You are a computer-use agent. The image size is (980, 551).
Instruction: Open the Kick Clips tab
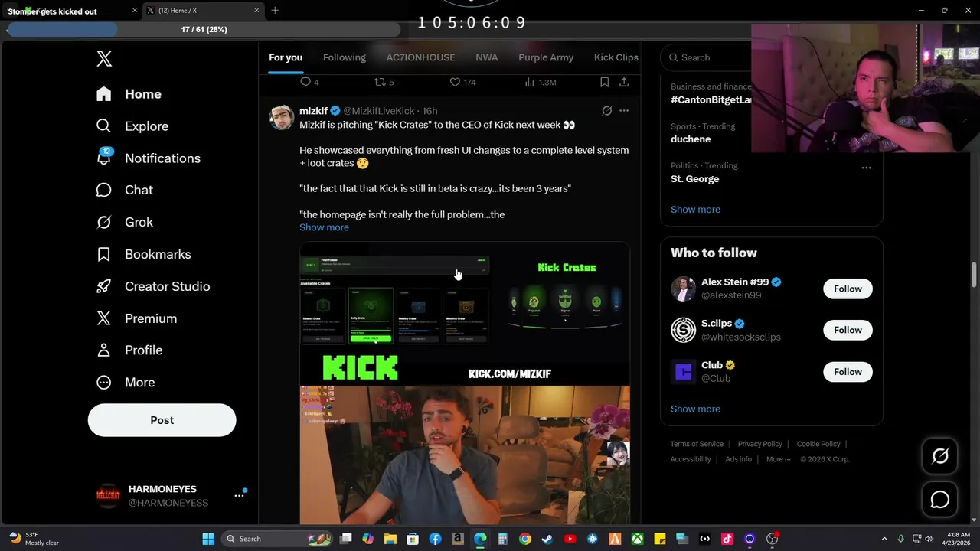coord(616,57)
